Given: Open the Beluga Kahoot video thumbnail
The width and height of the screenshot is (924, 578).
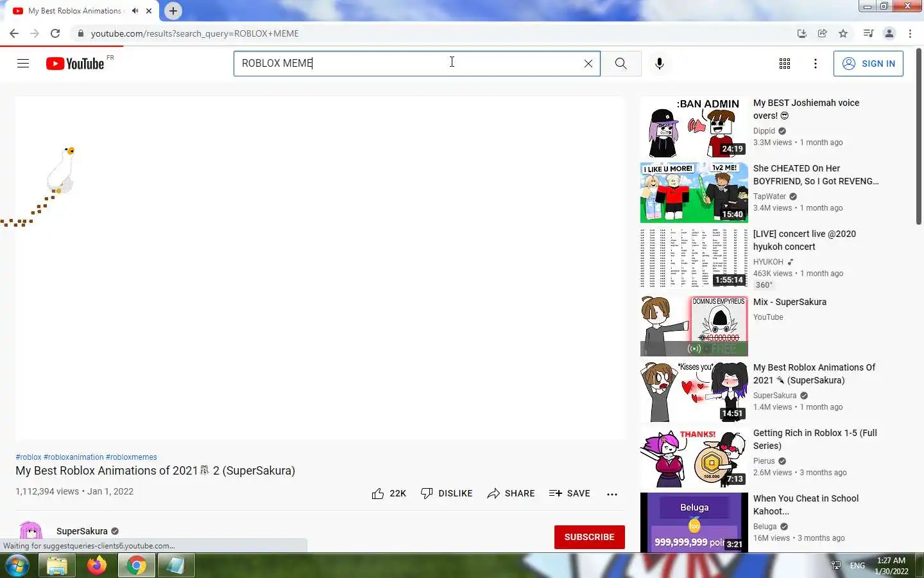Looking at the screenshot, I should pos(694,522).
